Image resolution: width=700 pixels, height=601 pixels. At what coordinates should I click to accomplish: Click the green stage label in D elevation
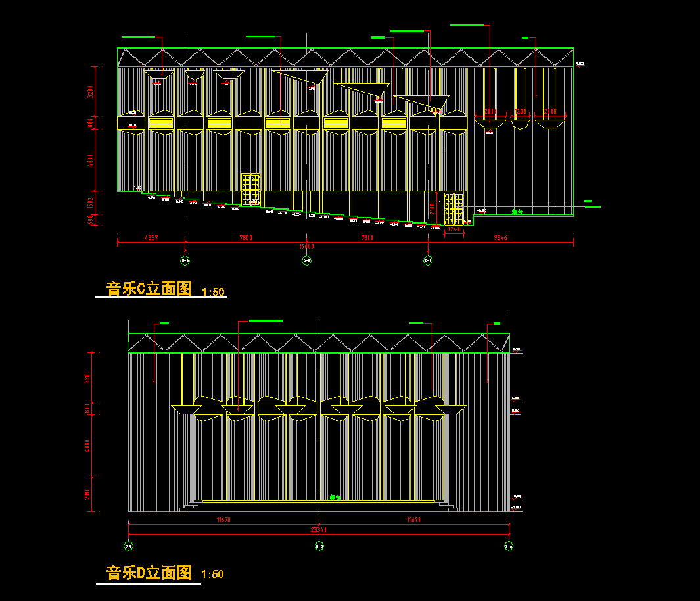coord(335,498)
